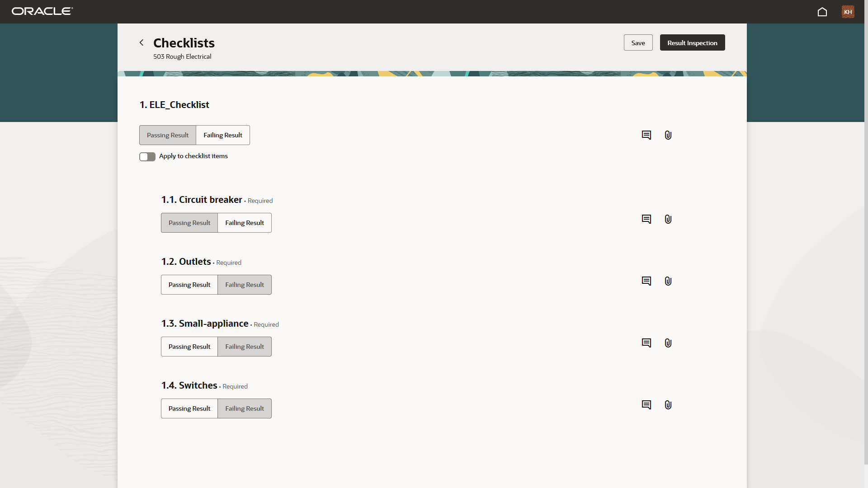Click the comment icon for Circuit breaker
Viewport: 868px width, 488px height.
tap(646, 219)
